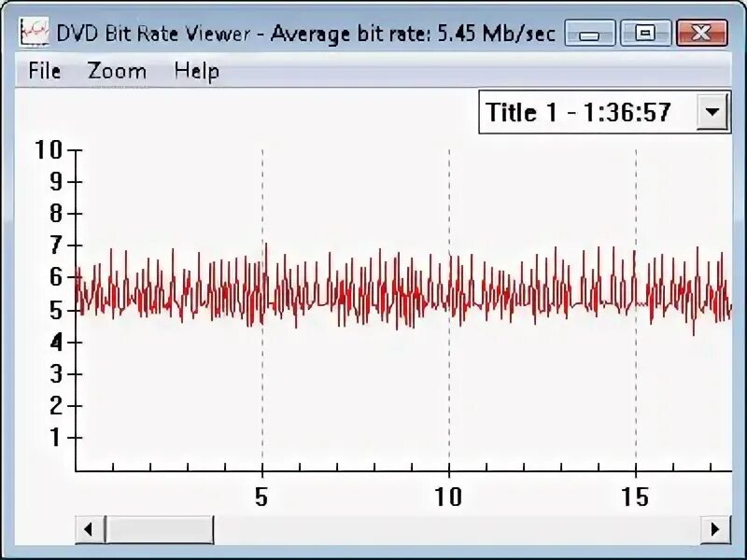The height and width of the screenshot is (560, 747).
Task: Select the Title 1 - 1:36:57 combo box text
Action: click(578, 112)
